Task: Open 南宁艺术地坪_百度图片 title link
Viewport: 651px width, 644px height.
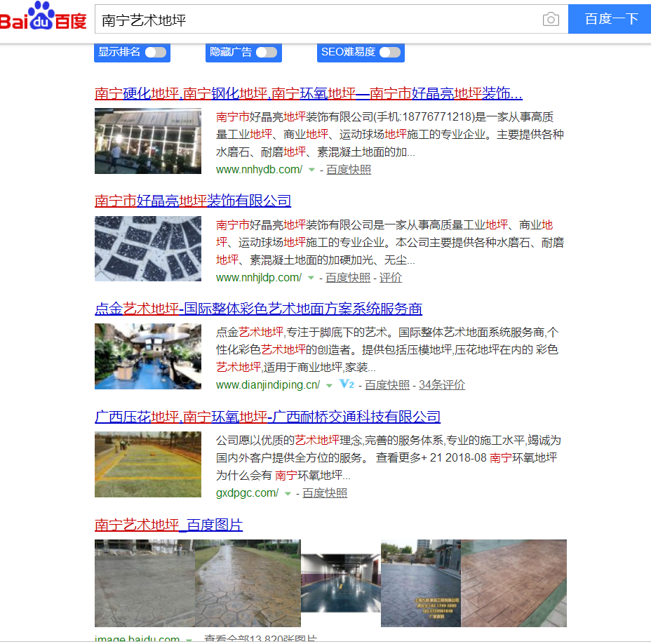Action: click(168, 525)
